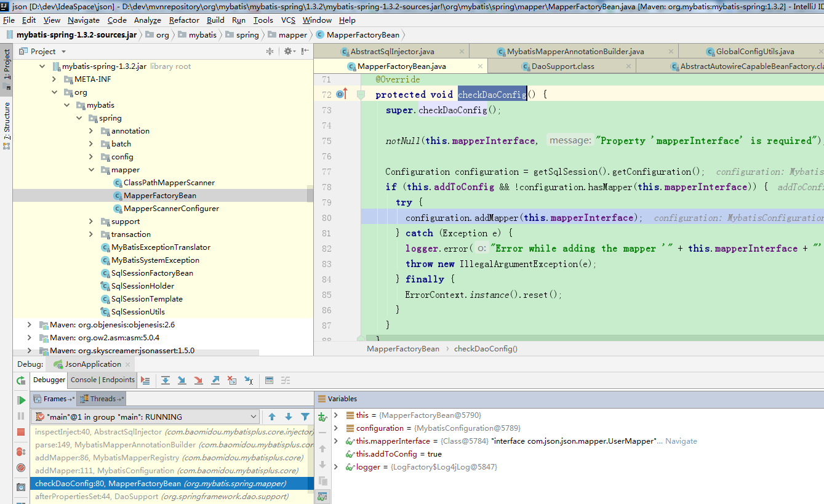
Task: Expand the support package
Action: pyautogui.click(x=91, y=222)
